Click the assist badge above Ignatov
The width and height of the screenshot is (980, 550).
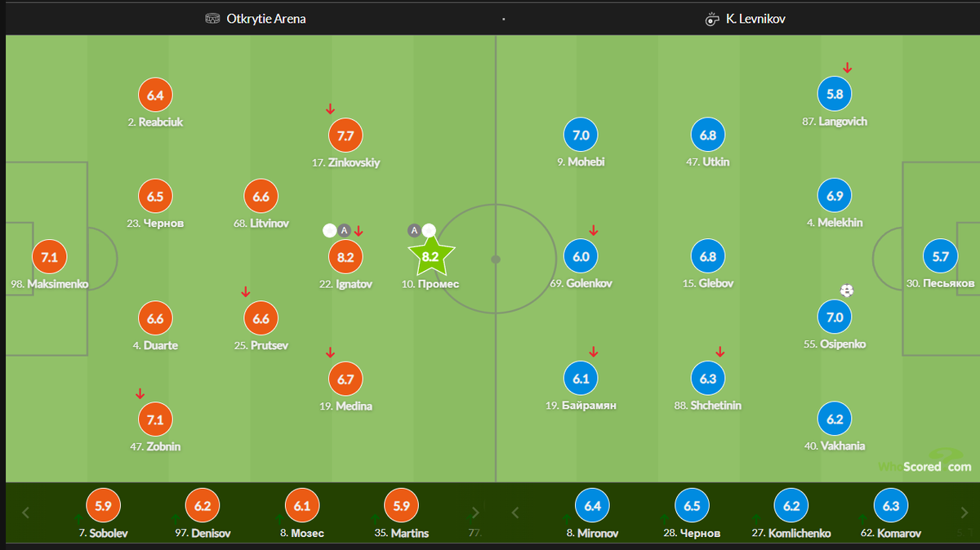click(x=344, y=231)
